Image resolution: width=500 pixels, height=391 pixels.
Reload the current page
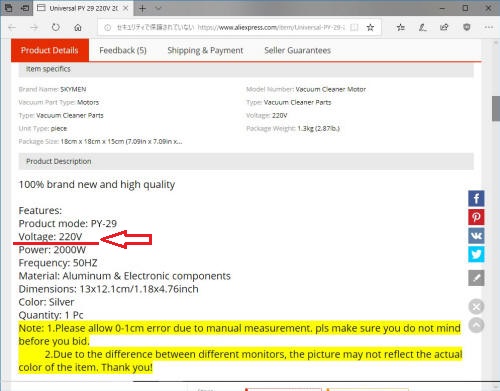pyautogui.click(x=56, y=27)
